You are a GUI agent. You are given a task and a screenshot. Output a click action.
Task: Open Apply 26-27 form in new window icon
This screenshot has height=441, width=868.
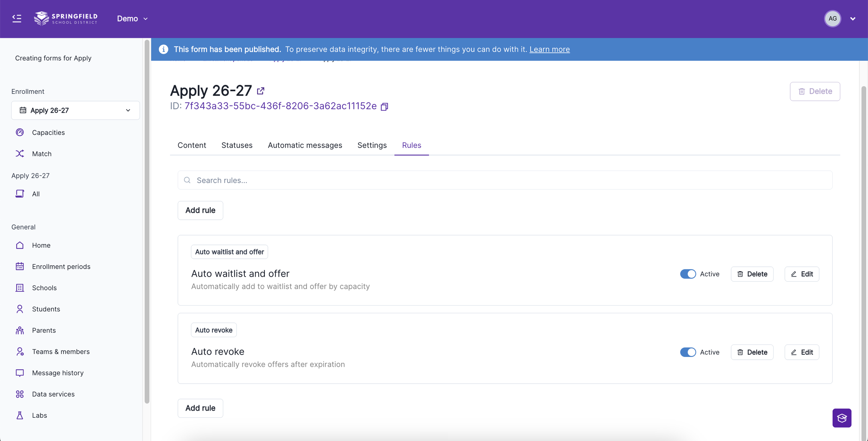click(x=261, y=91)
